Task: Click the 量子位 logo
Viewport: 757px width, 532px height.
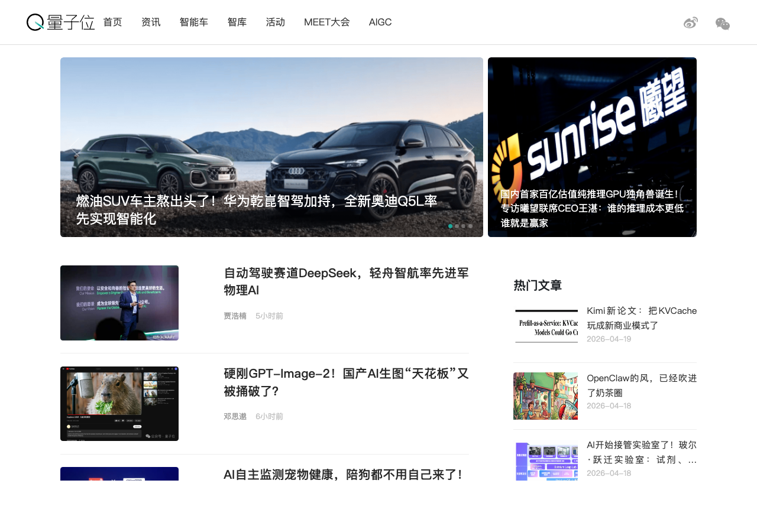Action: [60, 22]
